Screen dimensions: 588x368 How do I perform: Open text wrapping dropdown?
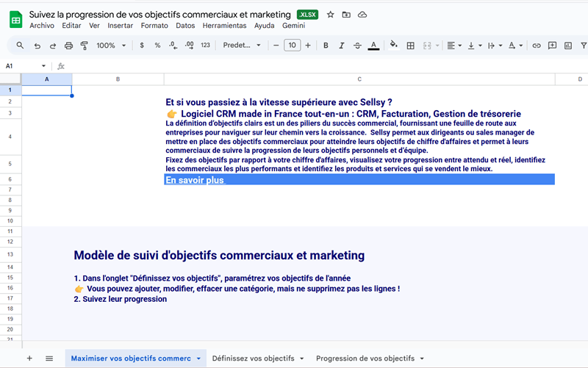coord(495,46)
